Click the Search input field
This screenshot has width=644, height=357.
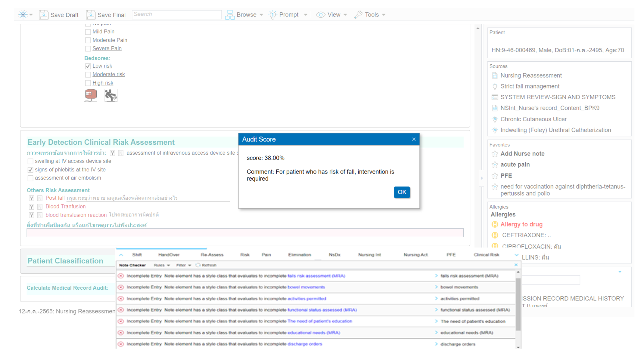coord(176,14)
